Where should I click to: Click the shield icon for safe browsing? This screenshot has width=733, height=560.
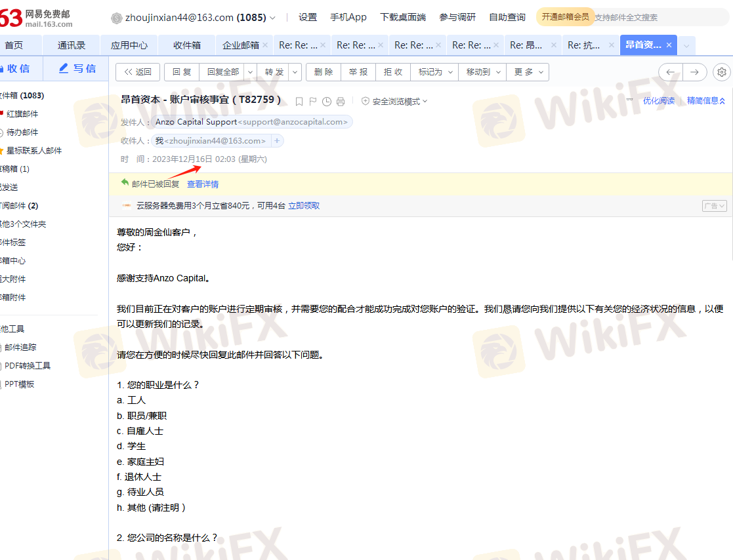point(365,101)
